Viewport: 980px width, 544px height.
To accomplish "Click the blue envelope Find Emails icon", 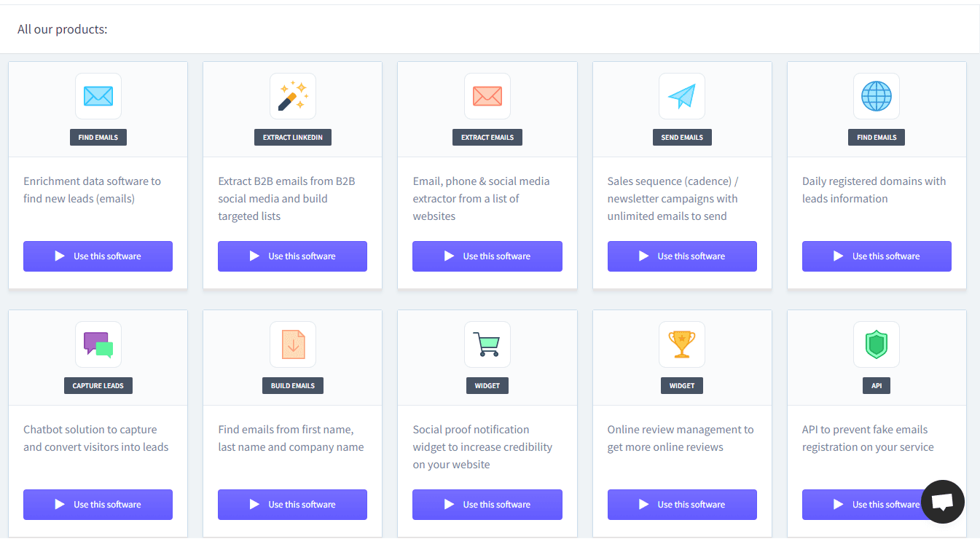I will tap(98, 96).
